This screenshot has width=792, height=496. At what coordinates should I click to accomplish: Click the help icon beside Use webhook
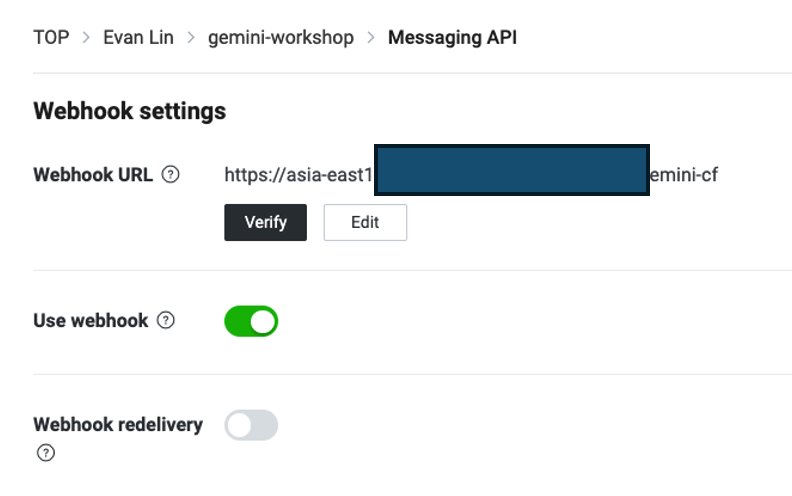pyautogui.click(x=166, y=320)
